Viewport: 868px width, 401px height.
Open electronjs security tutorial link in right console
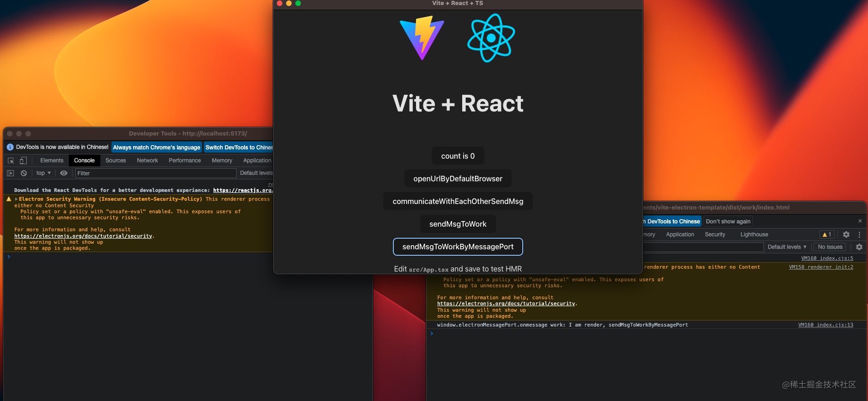506,304
